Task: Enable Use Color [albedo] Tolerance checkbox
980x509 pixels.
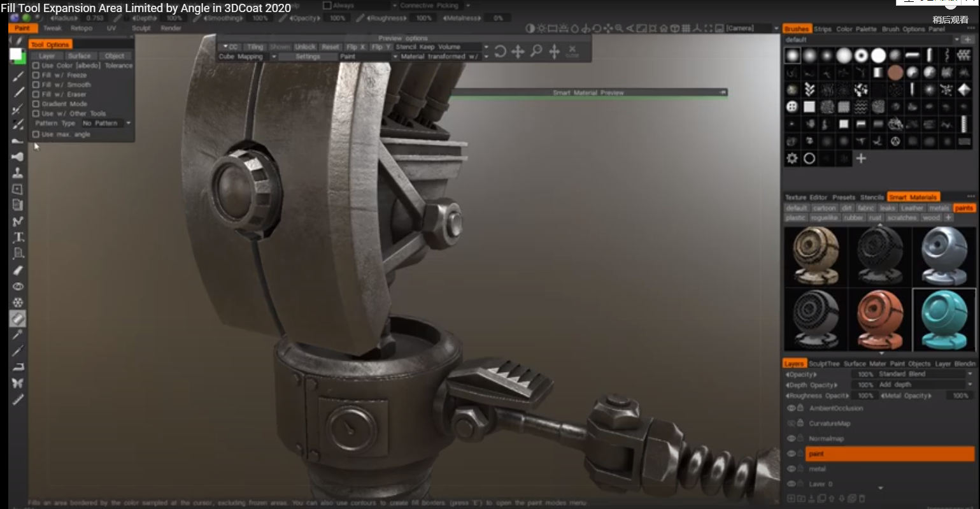Action: pos(36,66)
